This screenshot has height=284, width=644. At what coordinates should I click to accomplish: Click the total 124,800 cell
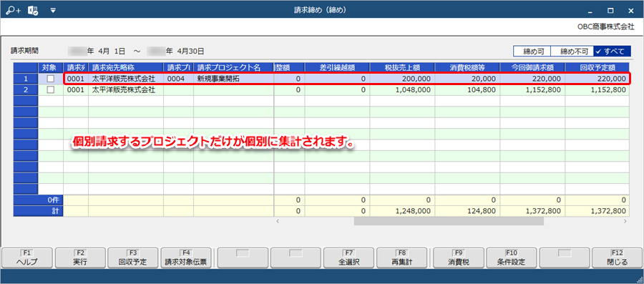tap(467, 211)
